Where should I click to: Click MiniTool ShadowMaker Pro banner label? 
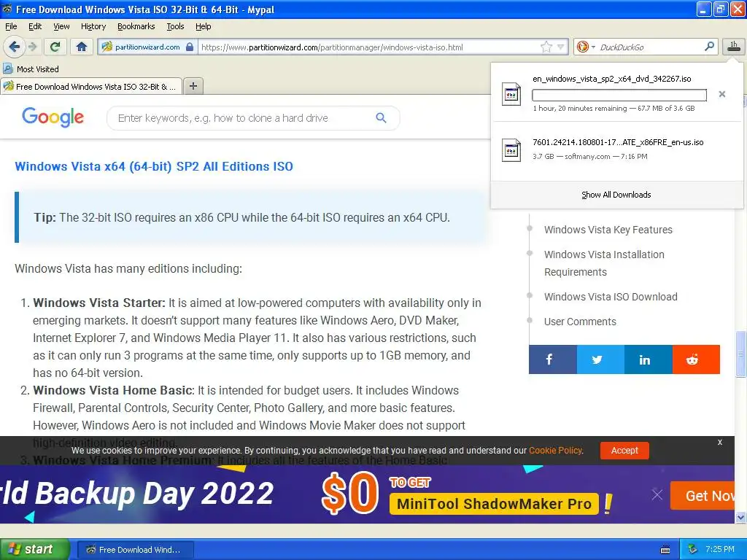[x=494, y=504]
